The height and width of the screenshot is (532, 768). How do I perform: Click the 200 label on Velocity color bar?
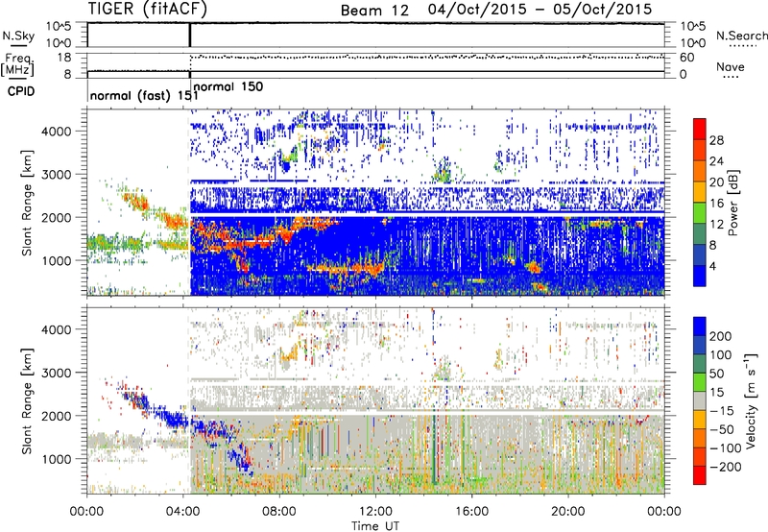720,336
